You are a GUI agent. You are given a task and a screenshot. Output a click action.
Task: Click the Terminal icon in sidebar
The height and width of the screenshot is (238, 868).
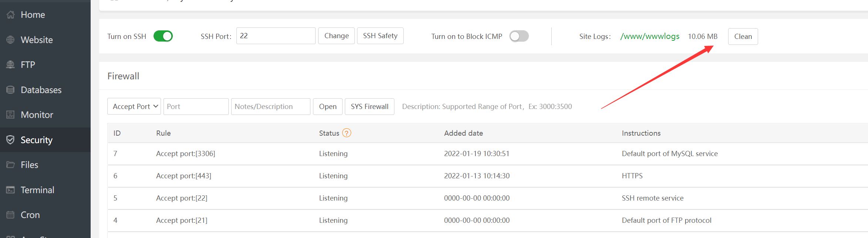point(11,190)
